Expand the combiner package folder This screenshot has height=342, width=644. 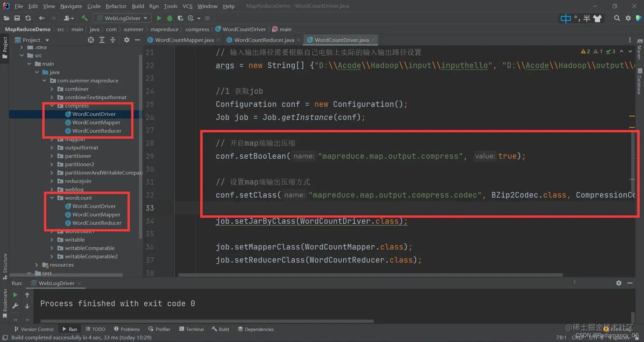click(52, 89)
